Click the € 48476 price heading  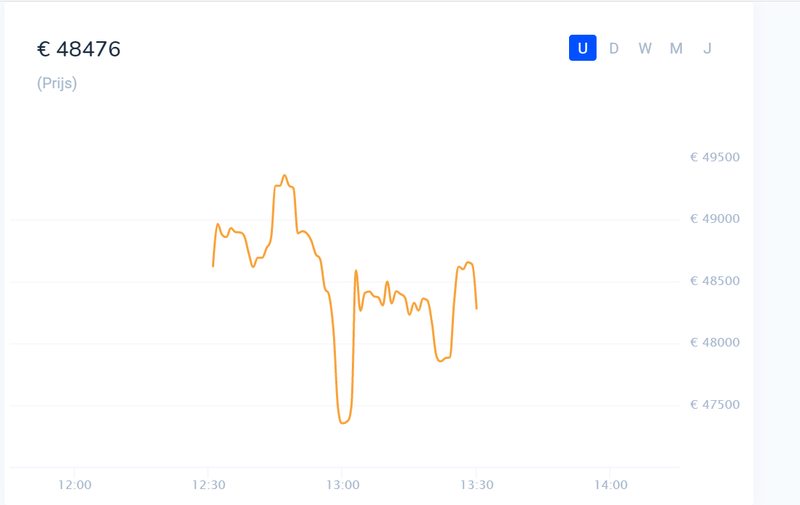[79, 49]
